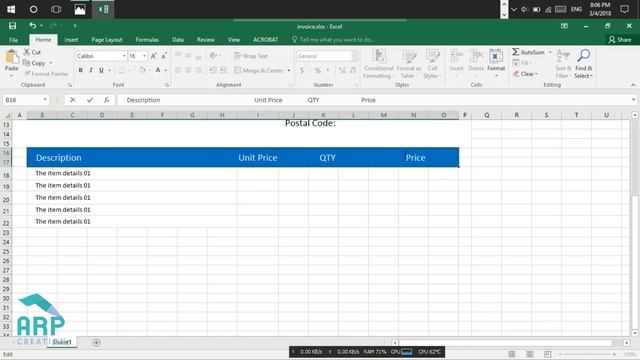Open the font size dropdown showing 16
Image resolution: width=640 pixels, height=360 pixels.
[144, 56]
